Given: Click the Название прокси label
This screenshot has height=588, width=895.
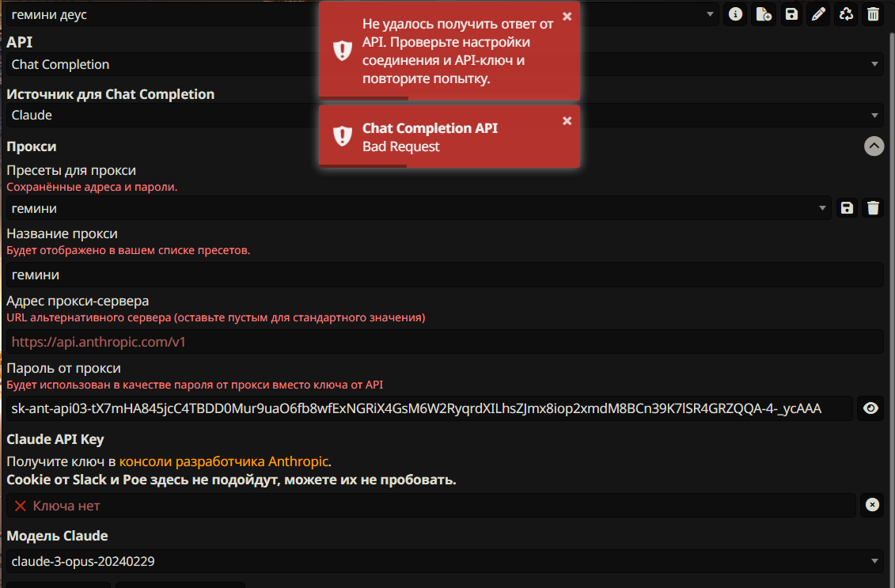Looking at the screenshot, I should click(x=62, y=233).
